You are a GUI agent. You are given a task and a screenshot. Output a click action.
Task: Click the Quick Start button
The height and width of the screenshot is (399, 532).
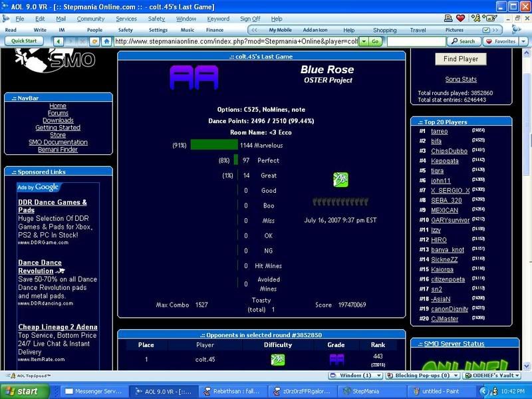24,41
